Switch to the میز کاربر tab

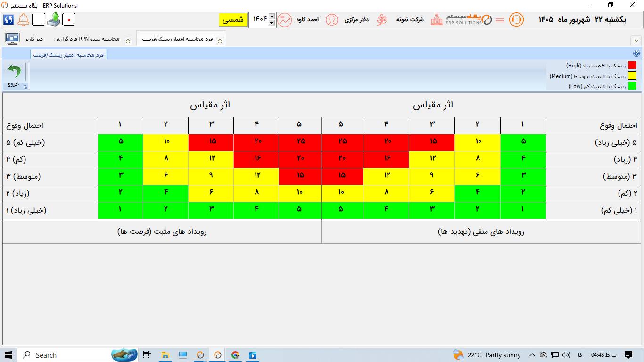coord(34,39)
